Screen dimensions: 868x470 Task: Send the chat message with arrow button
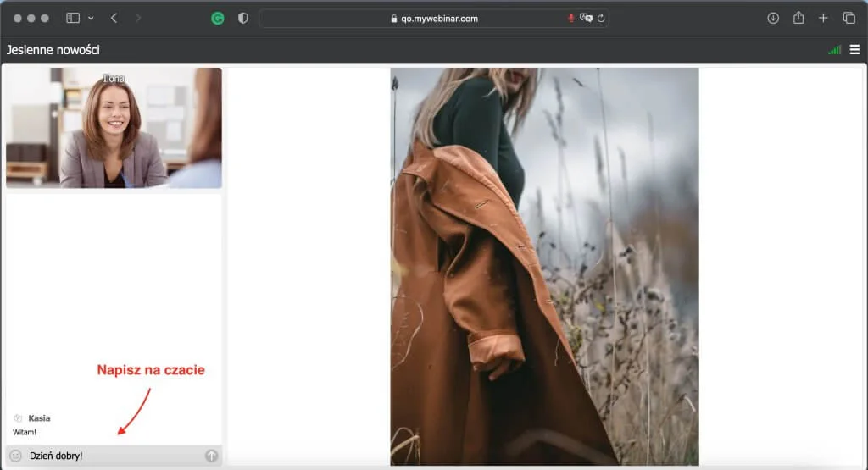211,456
